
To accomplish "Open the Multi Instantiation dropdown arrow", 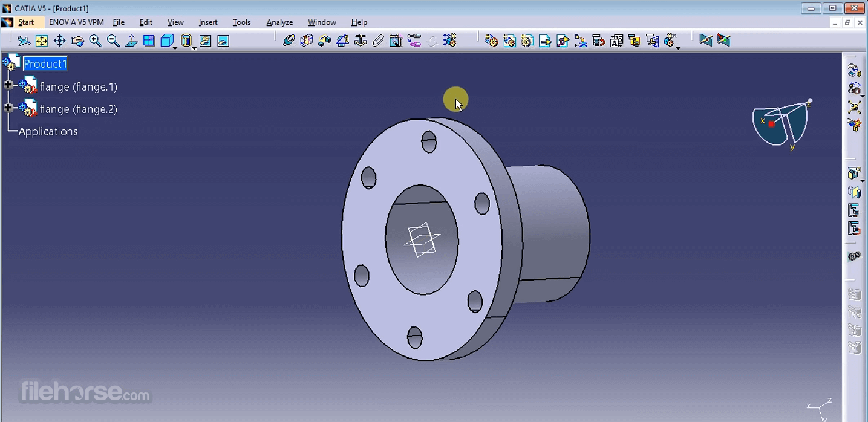I will pyautogui.click(x=678, y=48).
